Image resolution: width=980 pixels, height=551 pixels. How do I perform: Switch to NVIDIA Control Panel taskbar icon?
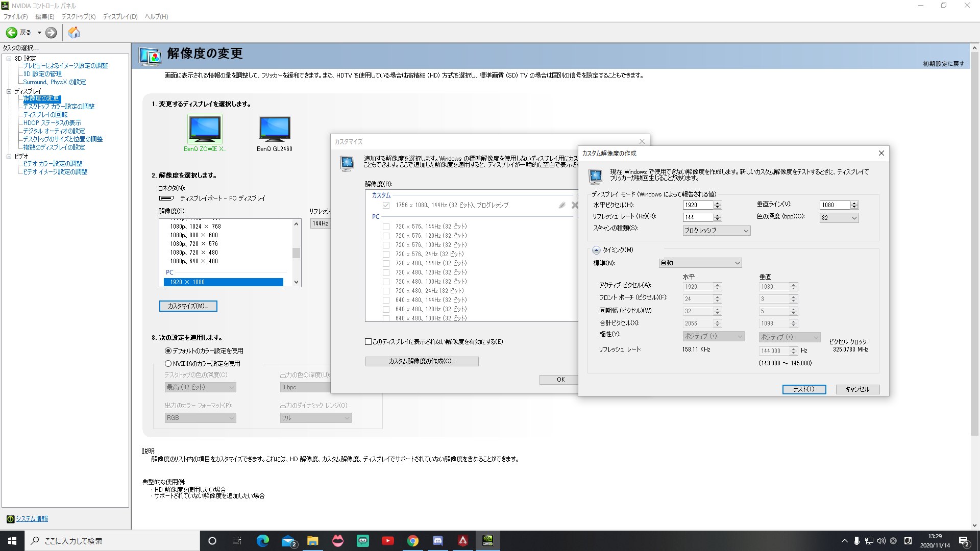pyautogui.click(x=488, y=541)
